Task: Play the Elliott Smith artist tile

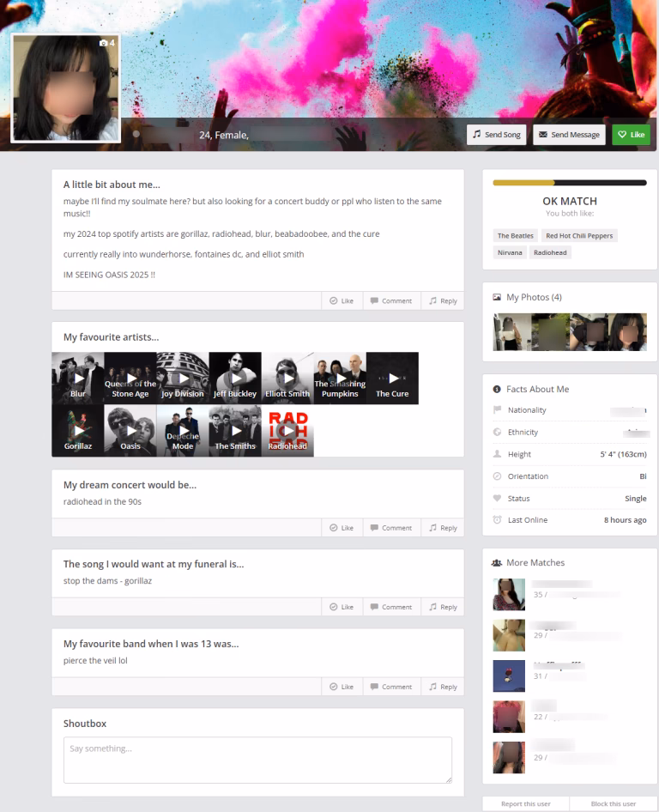Action: point(287,378)
